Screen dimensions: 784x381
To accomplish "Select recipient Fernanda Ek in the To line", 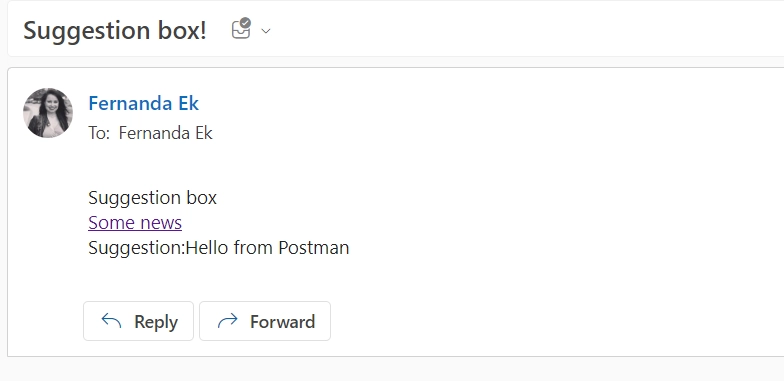I will click(x=166, y=133).
